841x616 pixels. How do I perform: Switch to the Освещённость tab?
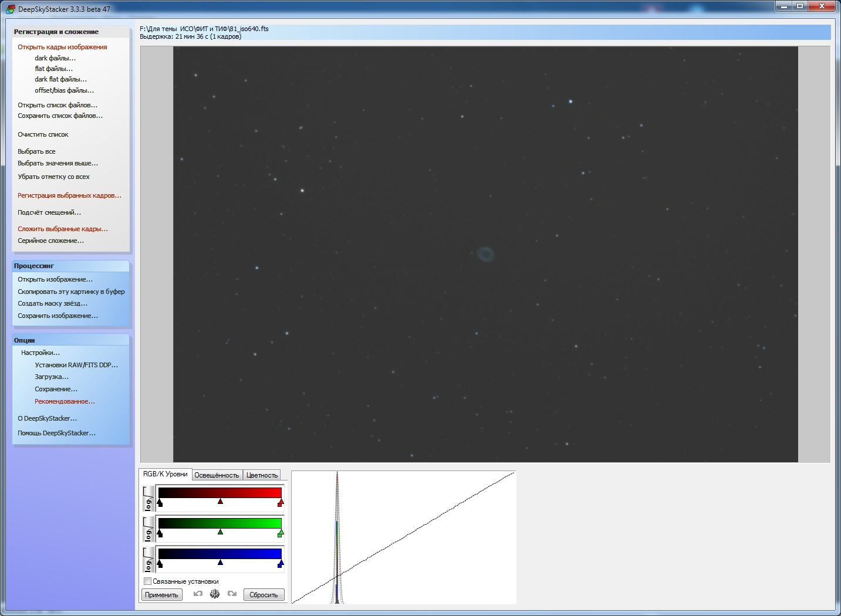(x=217, y=475)
